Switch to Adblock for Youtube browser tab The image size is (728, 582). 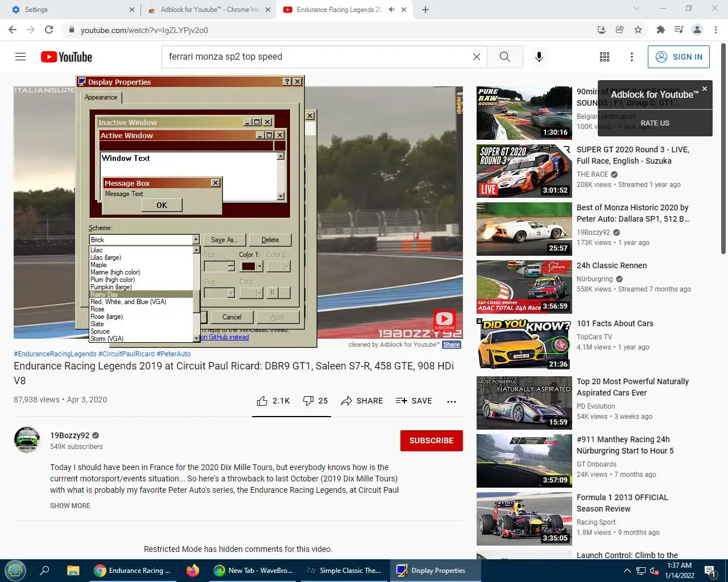207,10
